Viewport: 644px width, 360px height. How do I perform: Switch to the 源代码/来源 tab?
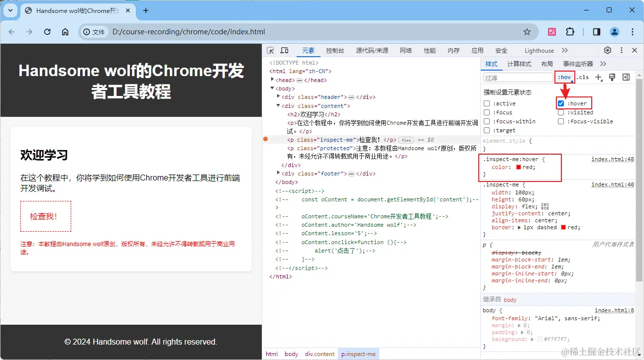[372, 51]
